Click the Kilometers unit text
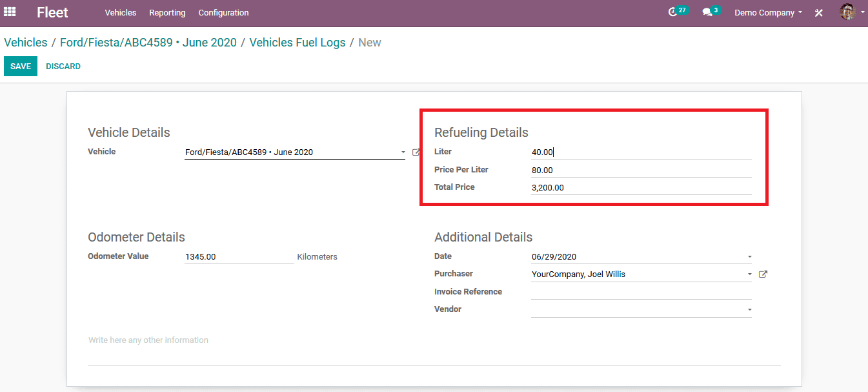Viewport: 868px width, 392px height. click(317, 257)
